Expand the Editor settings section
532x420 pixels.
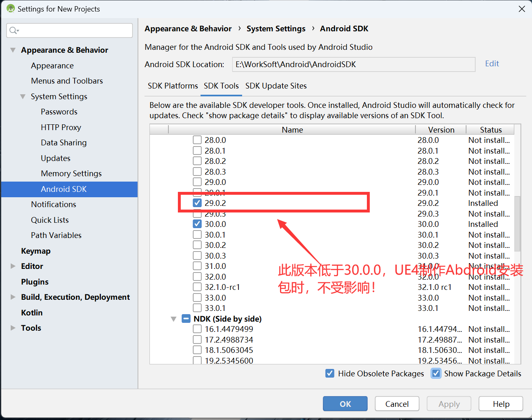[13, 266]
